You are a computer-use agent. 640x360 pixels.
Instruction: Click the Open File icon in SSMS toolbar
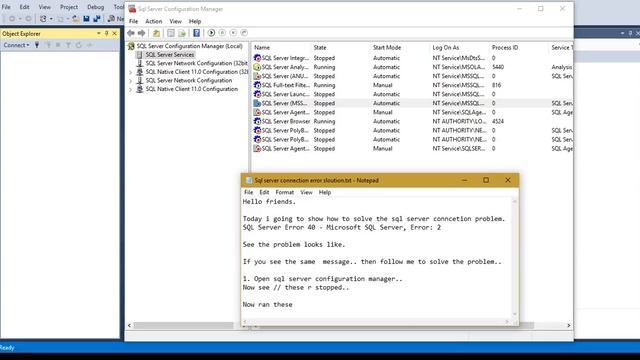click(76, 18)
